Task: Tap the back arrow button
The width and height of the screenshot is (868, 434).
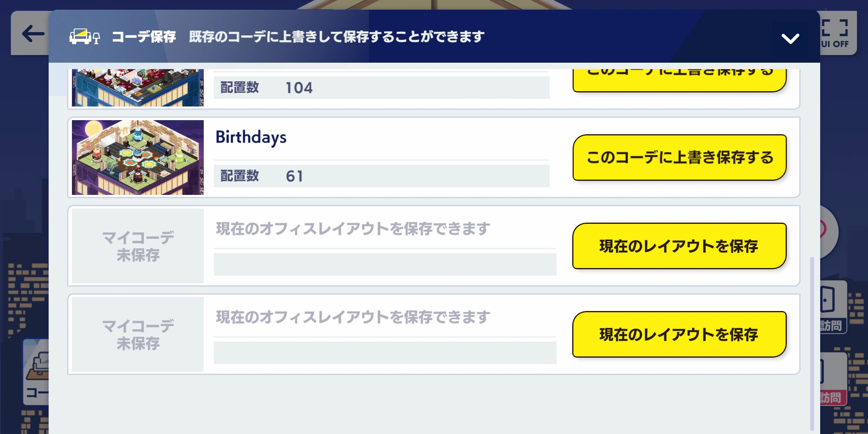Action: [31, 34]
